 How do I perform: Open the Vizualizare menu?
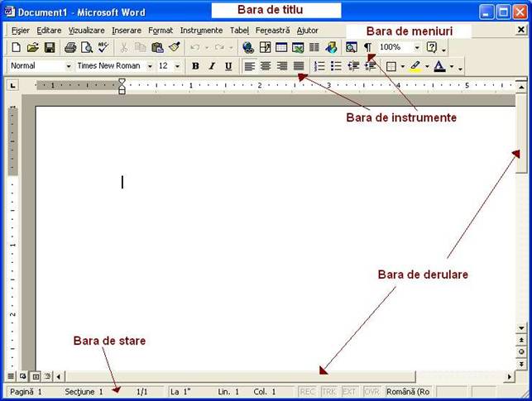pyautogui.click(x=87, y=31)
